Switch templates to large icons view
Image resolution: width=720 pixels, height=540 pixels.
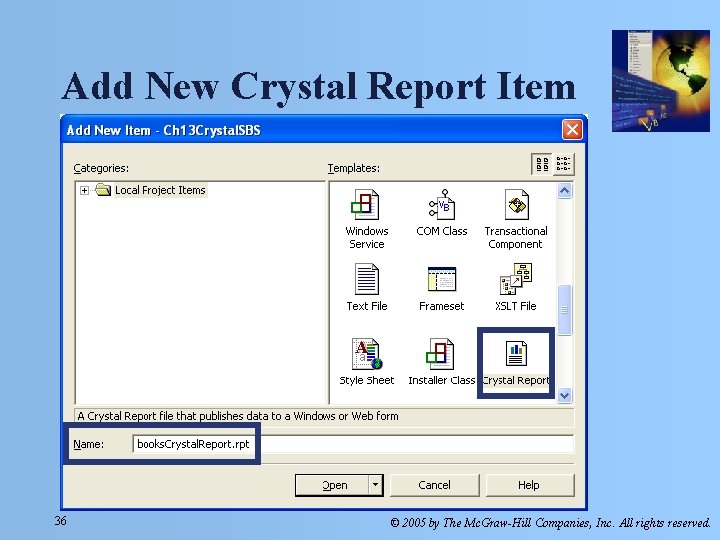pyautogui.click(x=542, y=164)
